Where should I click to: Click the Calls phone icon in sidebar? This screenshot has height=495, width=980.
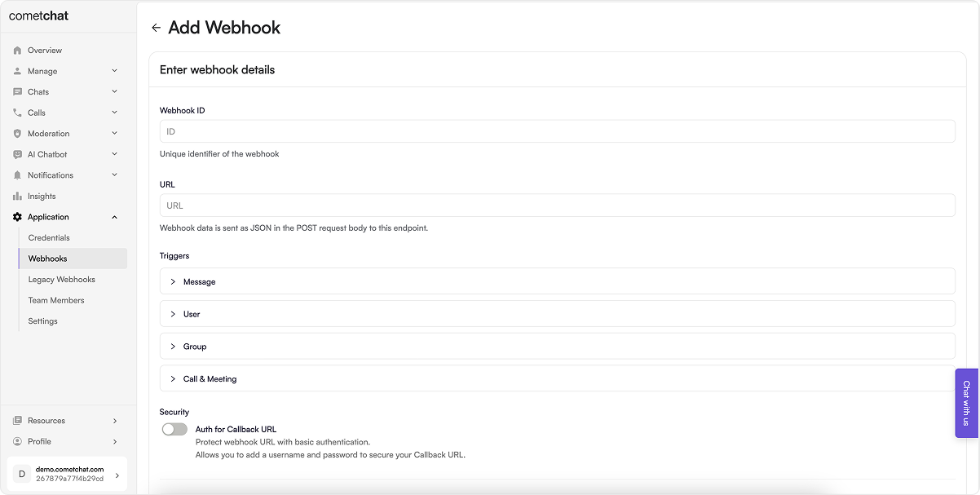click(17, 113)
